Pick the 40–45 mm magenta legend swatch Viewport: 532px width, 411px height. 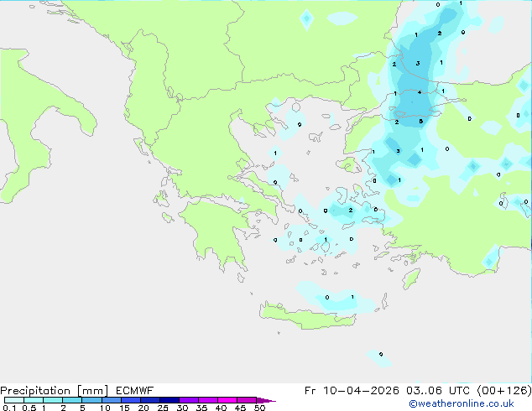[227, 400]
